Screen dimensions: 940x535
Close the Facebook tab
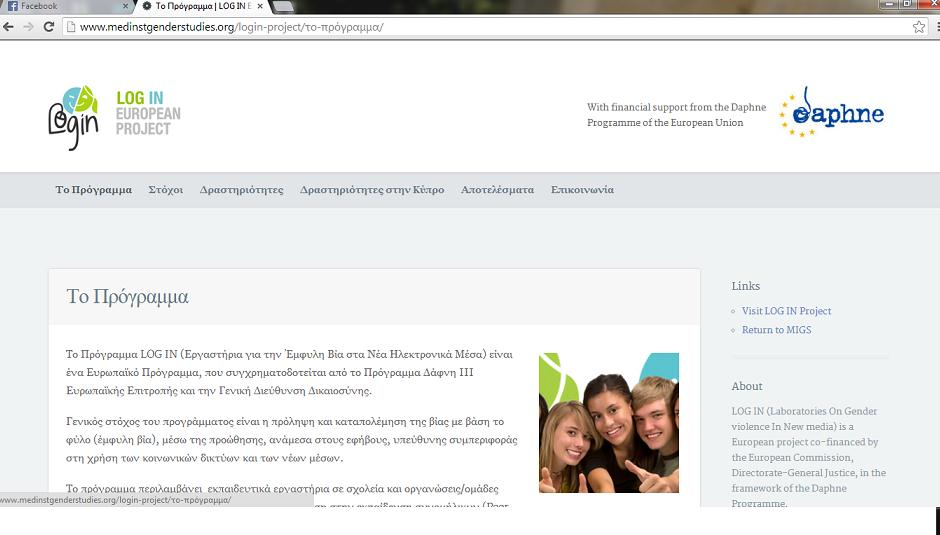pyautogui.click(x=125, y=6)
